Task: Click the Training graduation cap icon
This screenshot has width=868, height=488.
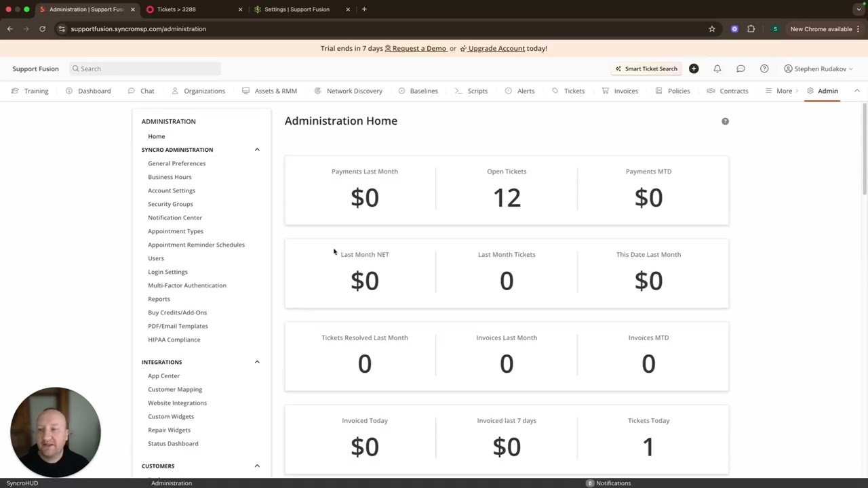Action: click(x=15, y=91)
